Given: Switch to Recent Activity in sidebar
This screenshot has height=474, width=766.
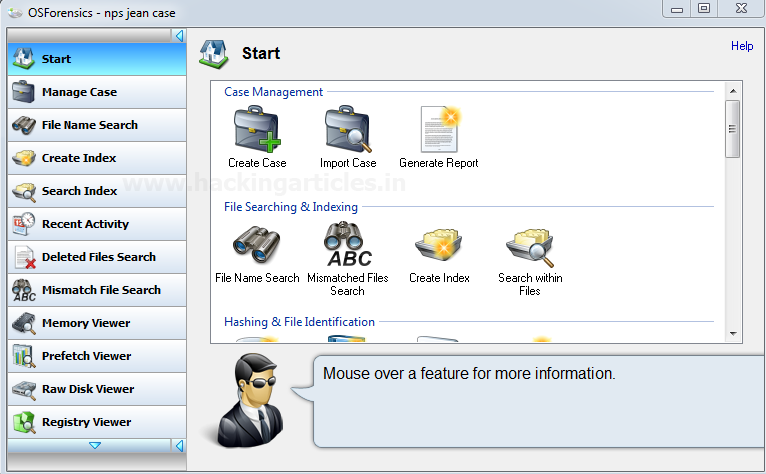Looking at the screenshot, I should point(97,224).
